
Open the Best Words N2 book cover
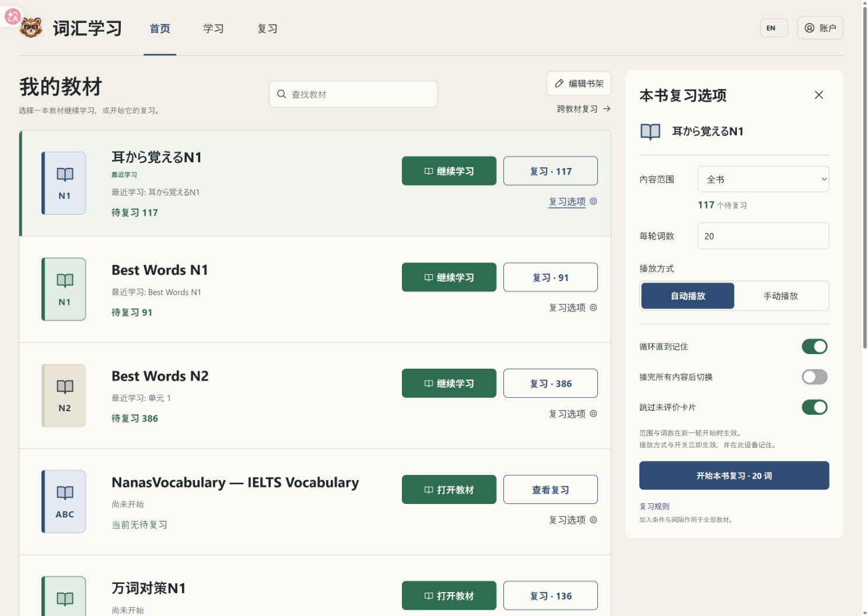64,395
